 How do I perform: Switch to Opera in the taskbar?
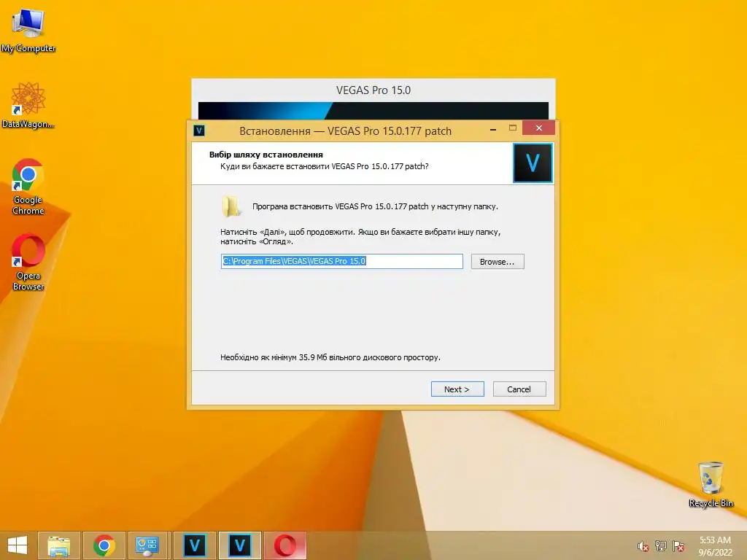pyautogui.click(x=285, y=545)
